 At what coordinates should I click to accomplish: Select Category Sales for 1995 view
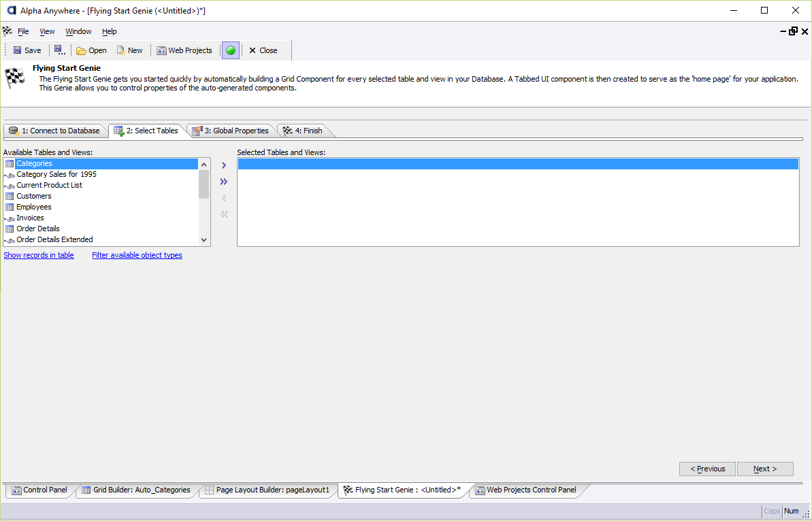(101, 174)
